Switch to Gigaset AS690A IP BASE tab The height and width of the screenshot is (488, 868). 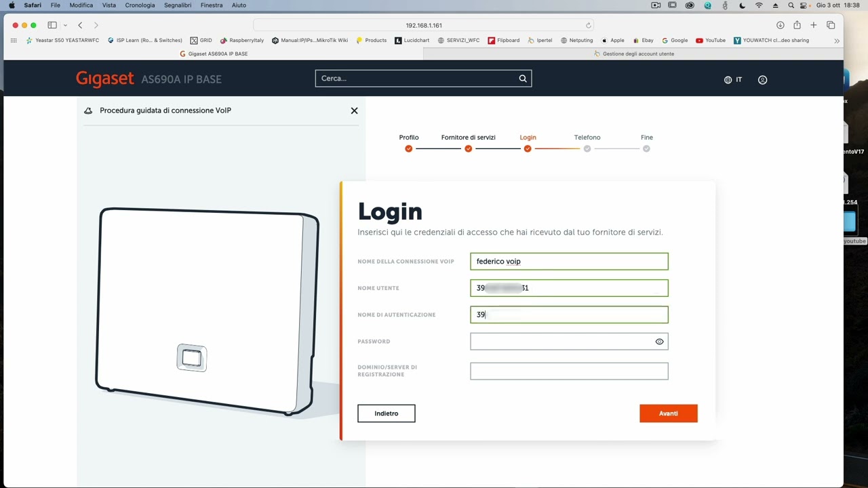pyautogui.click(x=214, y=54)
